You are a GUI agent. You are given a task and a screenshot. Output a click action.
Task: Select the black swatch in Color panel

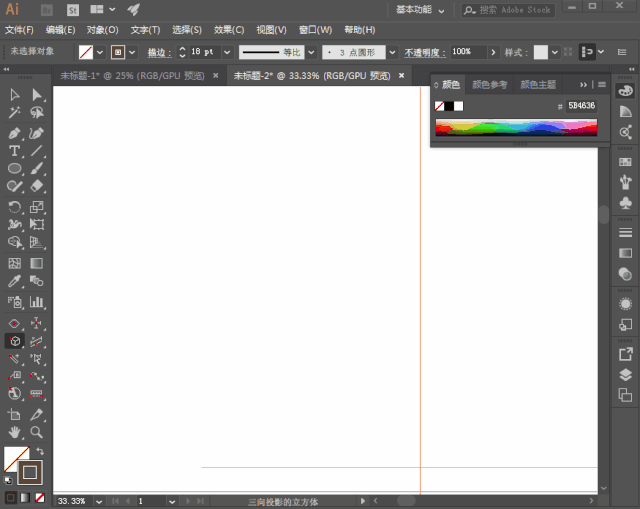tap(449, 106)
